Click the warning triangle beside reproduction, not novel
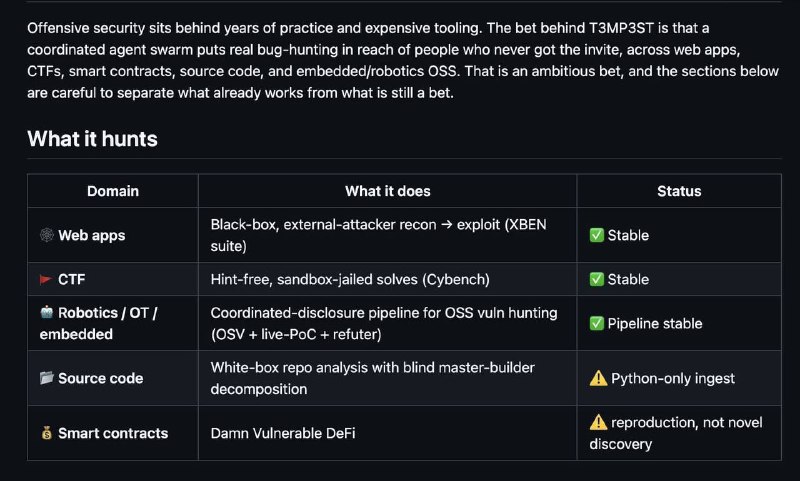 pyautogui.click(x=598, y=422)
